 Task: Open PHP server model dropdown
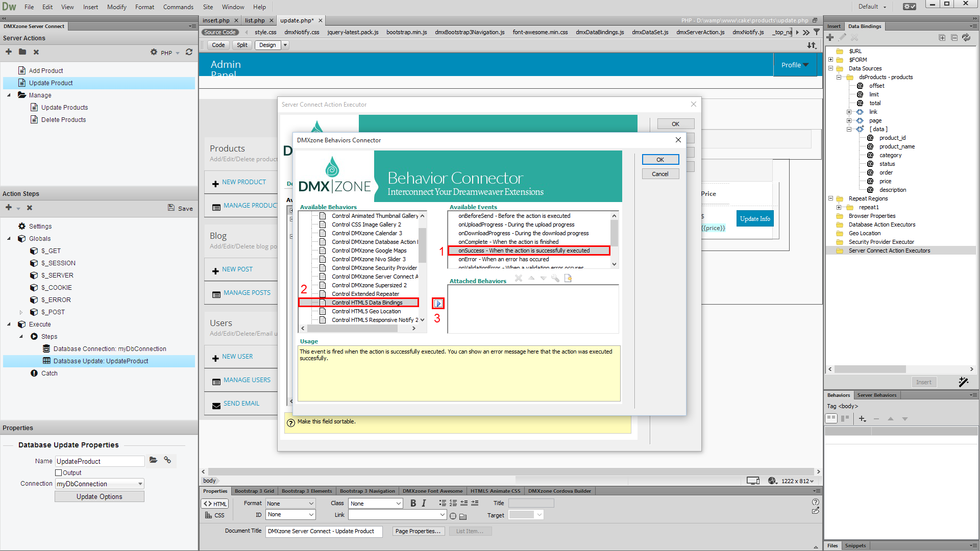tap(170, 53)
